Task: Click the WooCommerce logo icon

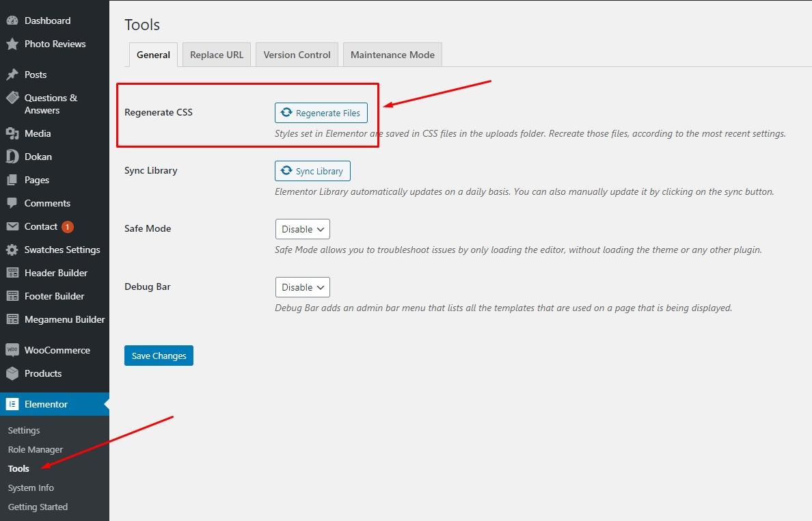Action: click(x=12, y=350)
